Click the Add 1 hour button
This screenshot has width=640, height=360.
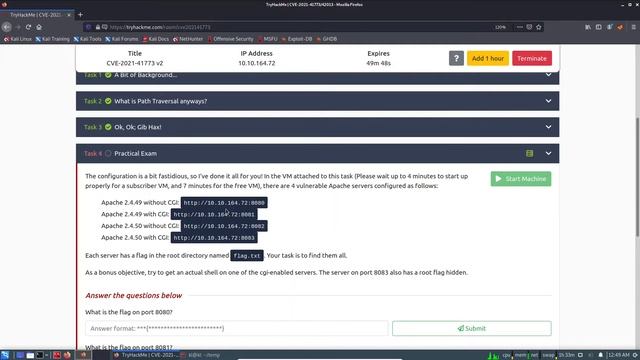[488, 58]
